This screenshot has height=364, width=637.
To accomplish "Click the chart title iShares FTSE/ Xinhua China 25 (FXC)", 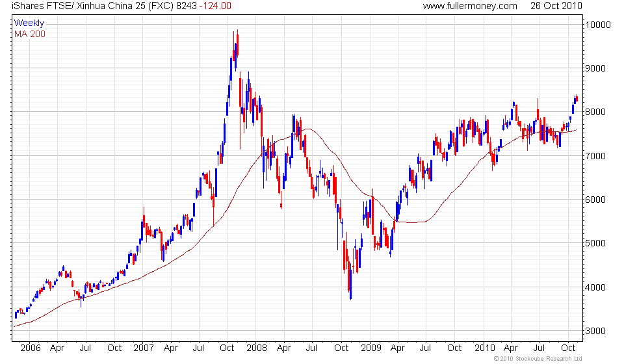I will [x=93, y=6].
